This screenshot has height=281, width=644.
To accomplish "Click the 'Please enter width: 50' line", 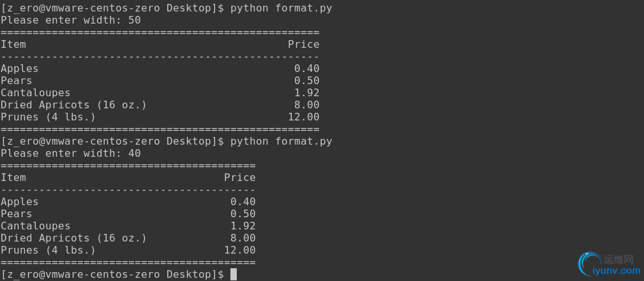I will [x=71, y=20].
